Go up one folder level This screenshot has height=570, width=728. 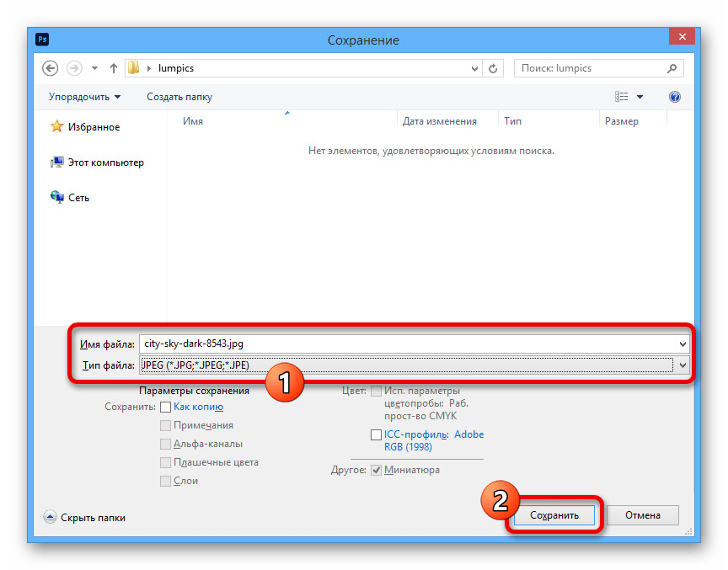[x=113, y=69]
